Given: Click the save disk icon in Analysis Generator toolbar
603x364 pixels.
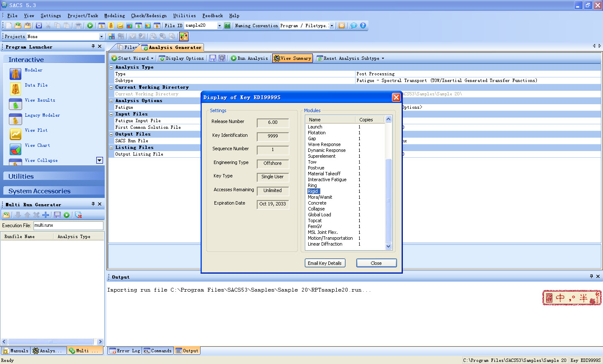Looking at the screenshot, I should coord(213,58).
